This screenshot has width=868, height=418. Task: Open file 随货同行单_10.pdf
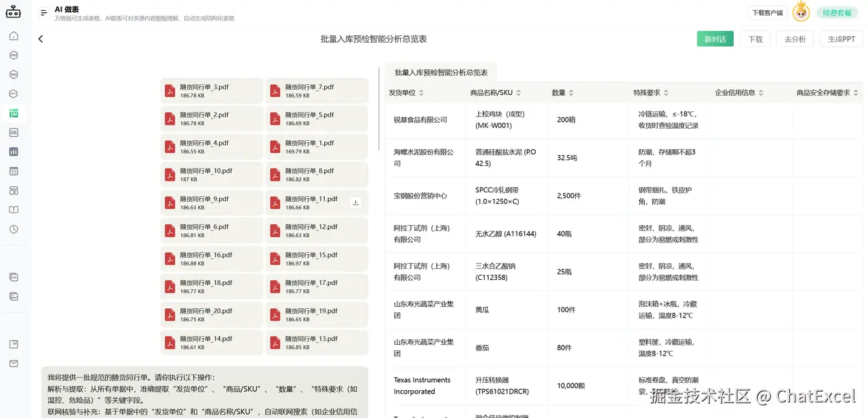212,175
